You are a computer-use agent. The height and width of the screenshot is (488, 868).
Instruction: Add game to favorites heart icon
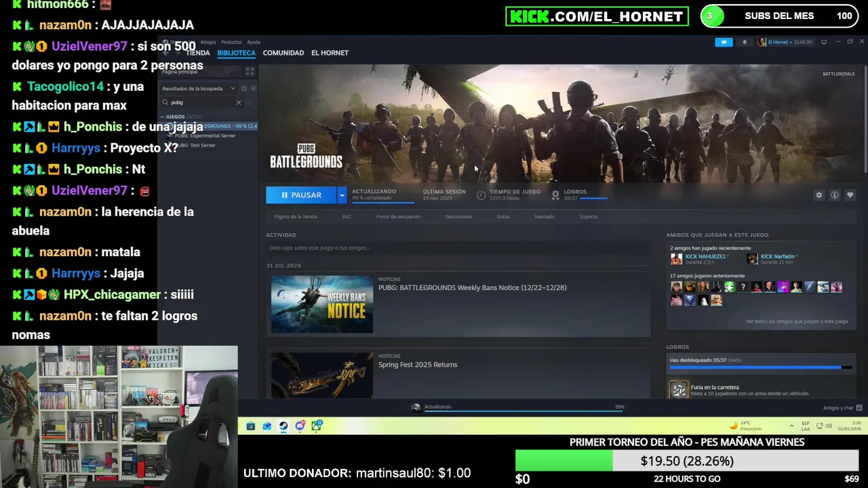click(850, 195)
